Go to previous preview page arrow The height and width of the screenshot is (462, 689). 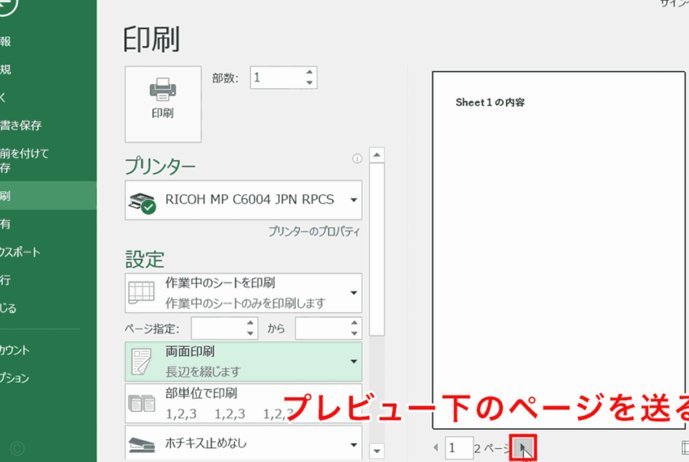[436, 447]
